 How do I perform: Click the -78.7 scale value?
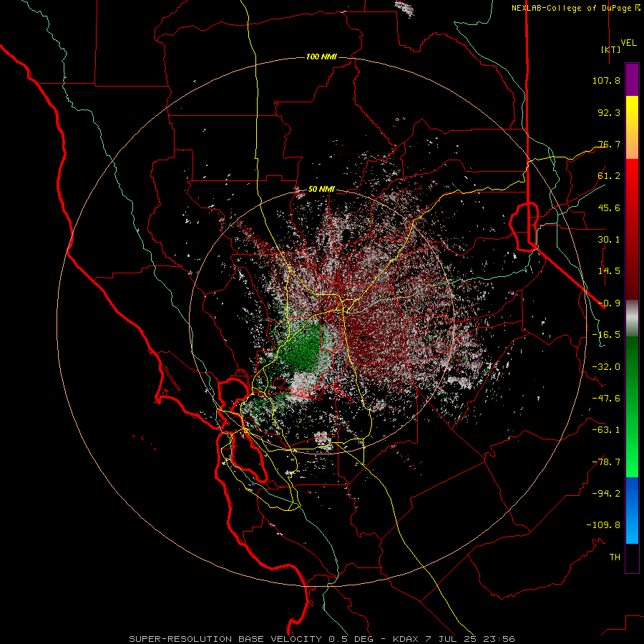(606, 462)
